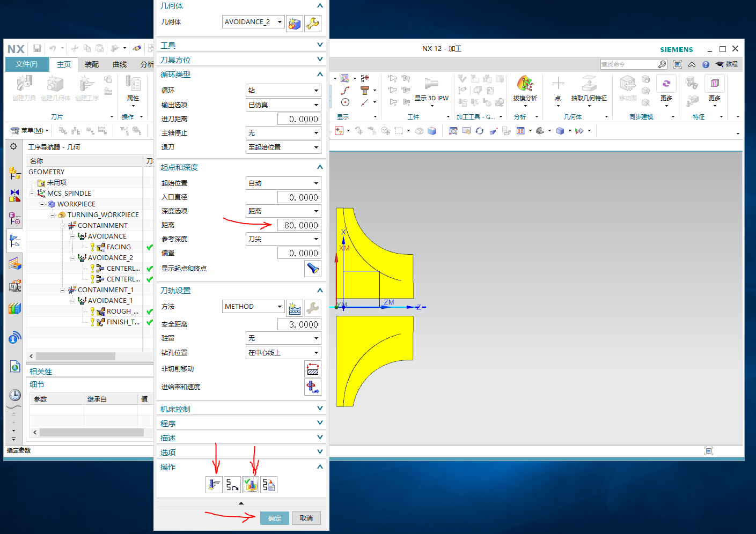The image size is (756, 534).
Task: Click the distance field showing 80.0000
Action: (299, 225)
